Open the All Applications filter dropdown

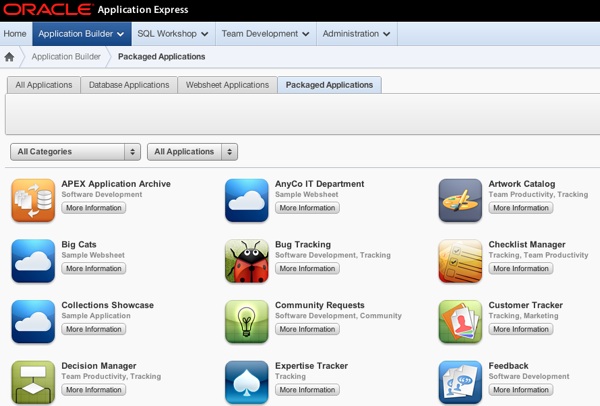pyautogui.click(x=192, y=152)
